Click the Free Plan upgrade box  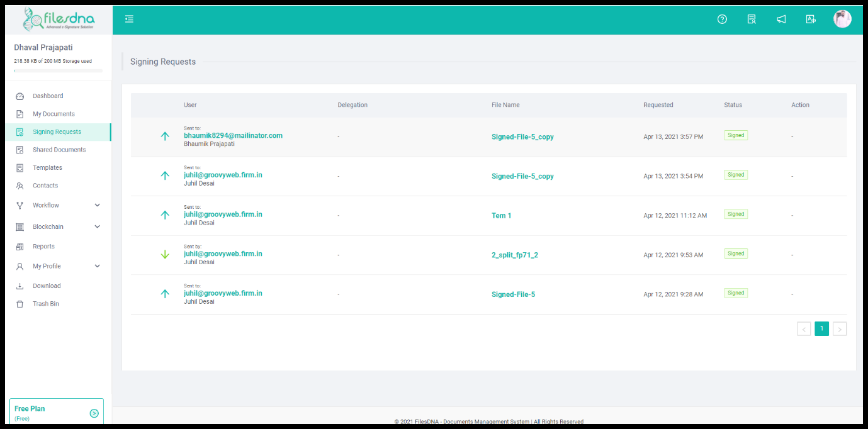pos(57,413)
